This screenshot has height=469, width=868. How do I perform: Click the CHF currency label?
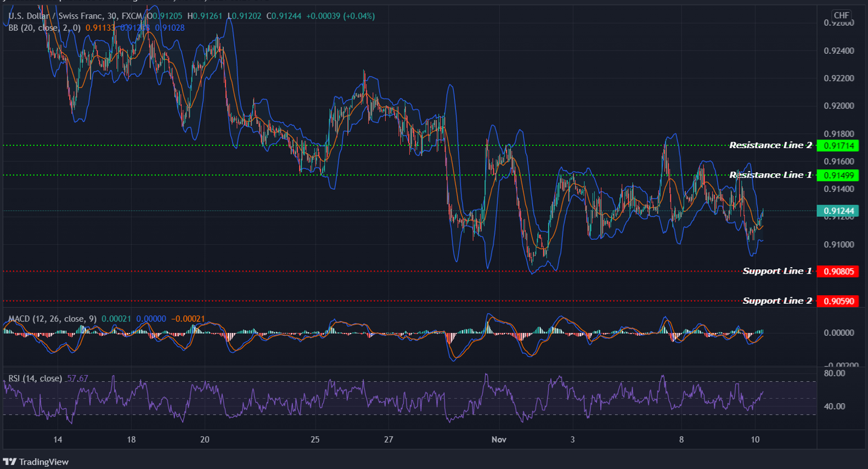click(x=841, y=15)
